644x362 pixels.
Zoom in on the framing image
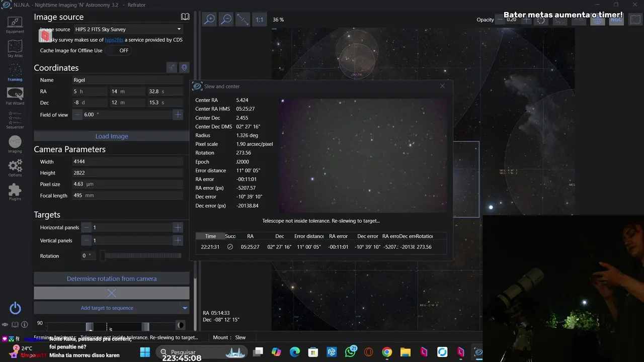pos(209,19)
